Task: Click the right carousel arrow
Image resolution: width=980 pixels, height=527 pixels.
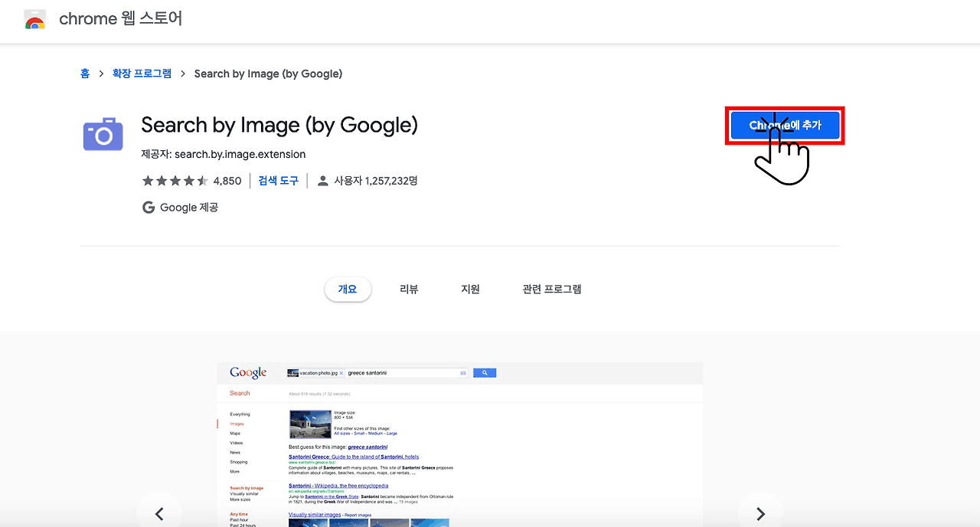Action: [x=760, y=514]
